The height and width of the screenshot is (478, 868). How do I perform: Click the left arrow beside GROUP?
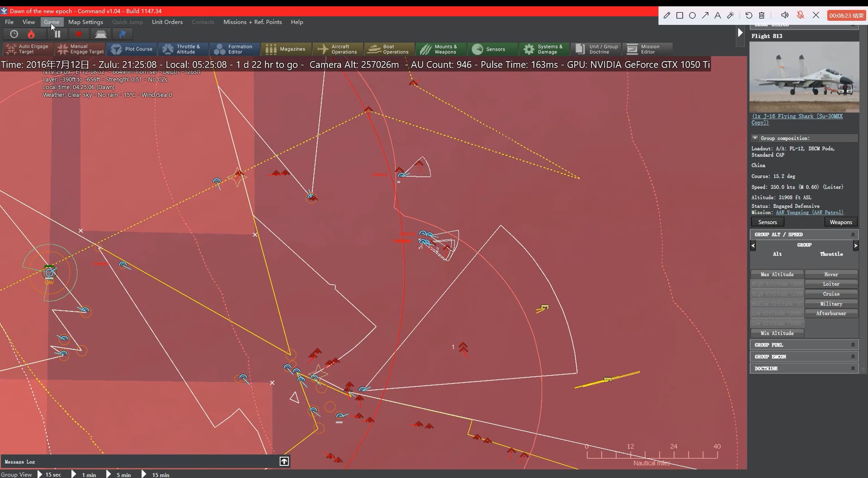(753, 245)
